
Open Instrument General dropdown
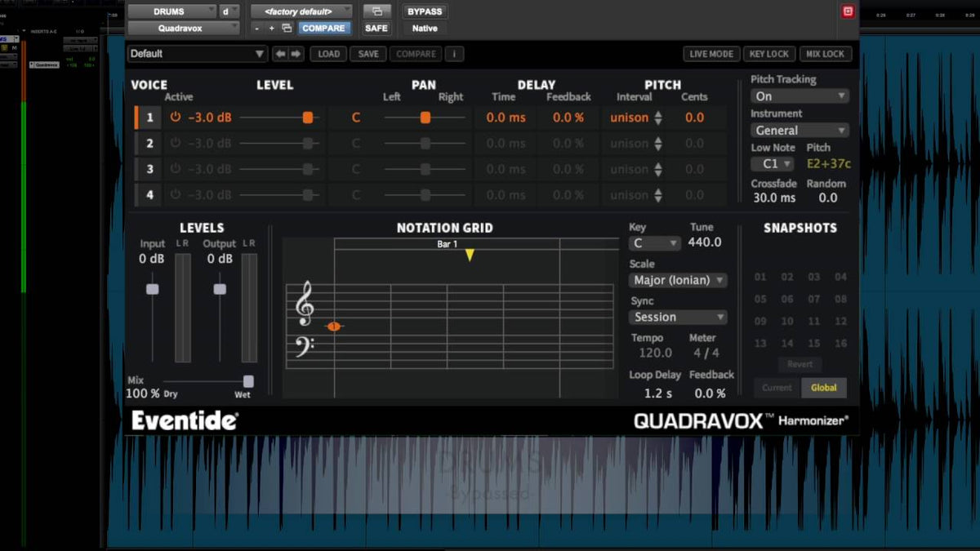pos(800,130)
